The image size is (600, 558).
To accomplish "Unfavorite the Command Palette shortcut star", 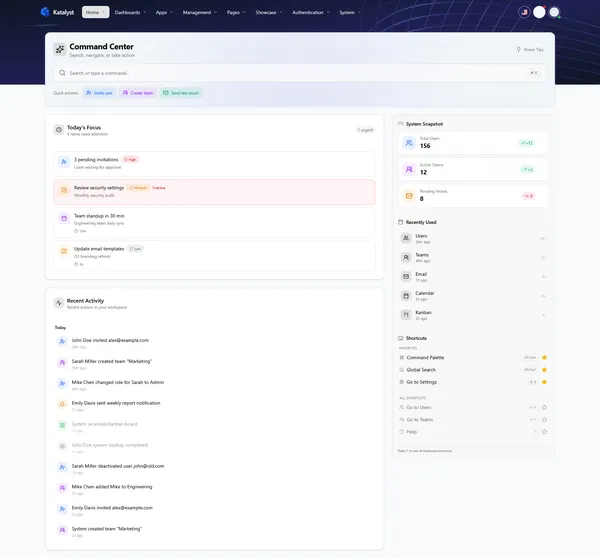I will point(544,357).
